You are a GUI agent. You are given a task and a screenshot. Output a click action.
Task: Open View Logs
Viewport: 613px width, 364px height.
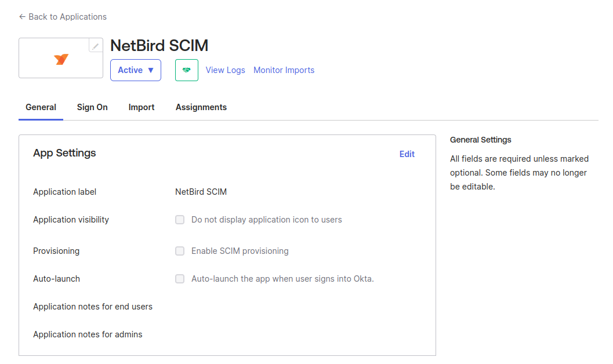point(225,70)
